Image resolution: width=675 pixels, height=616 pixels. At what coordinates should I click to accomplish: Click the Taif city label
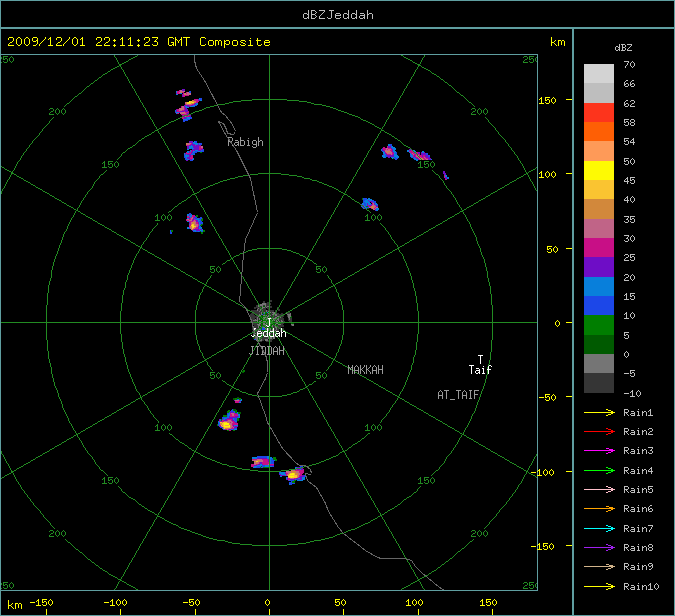click(480, 370)
